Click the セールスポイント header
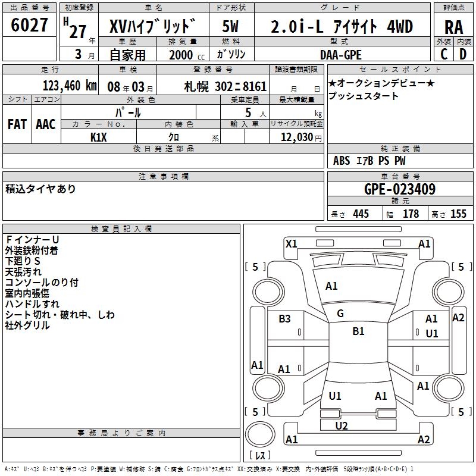476x476 pixels. (400, 69)
